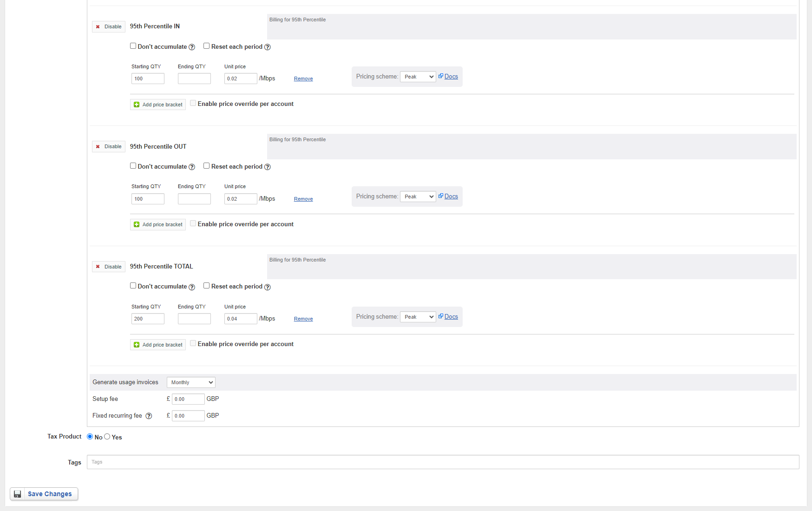Click Unit price field of 95th Percentile OUT

pos(241,199)
